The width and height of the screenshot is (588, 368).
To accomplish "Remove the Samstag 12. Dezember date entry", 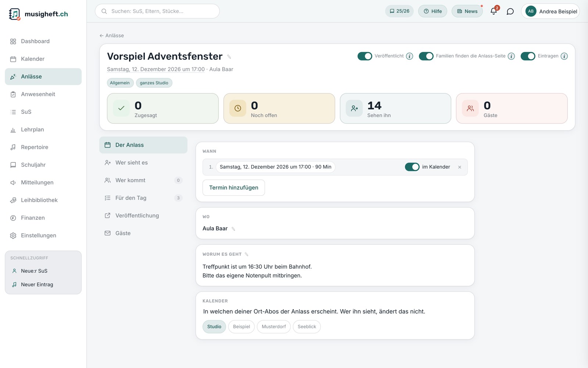I will click(x=459, y=167).
